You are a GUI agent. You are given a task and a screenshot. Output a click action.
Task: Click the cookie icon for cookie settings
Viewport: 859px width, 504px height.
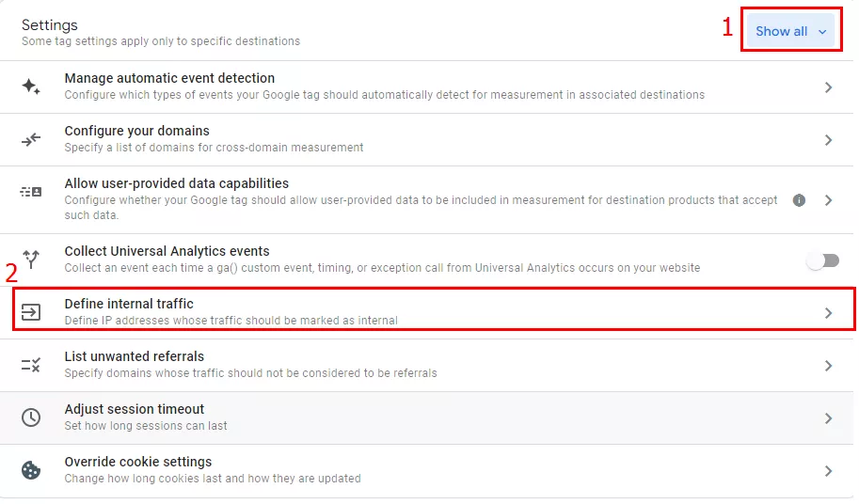31,470
